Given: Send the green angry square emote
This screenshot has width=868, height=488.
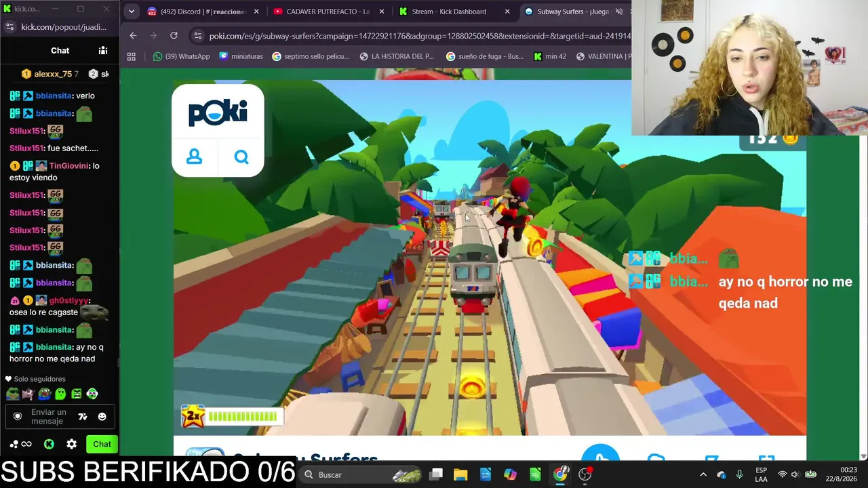Looking at the screenshot, I should pos(76,394).
